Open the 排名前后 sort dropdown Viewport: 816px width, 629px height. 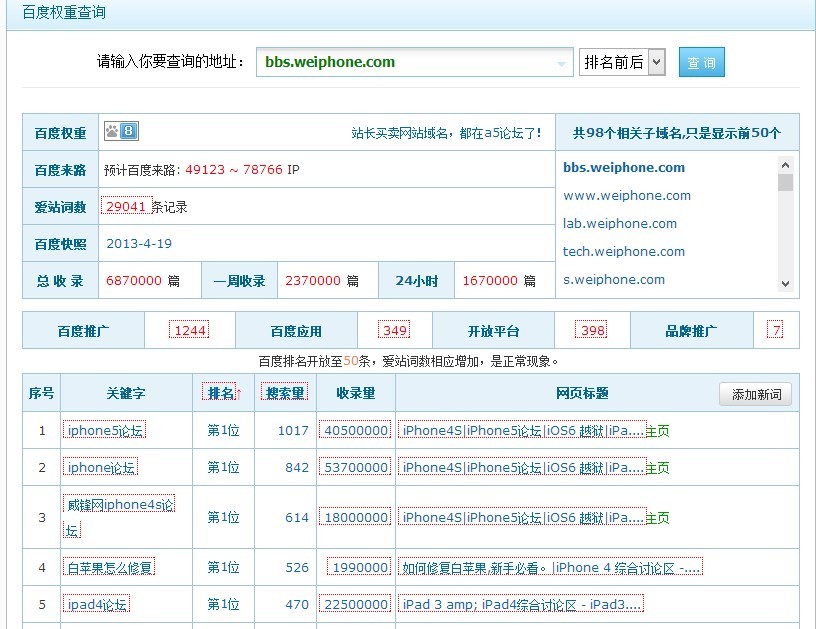tap(622, 62)
